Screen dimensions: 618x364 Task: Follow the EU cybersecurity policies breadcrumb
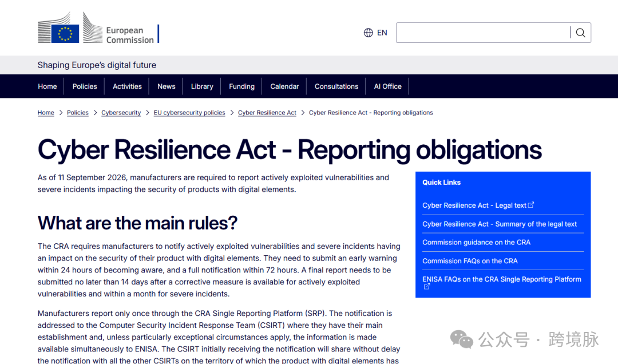[189, 113]
